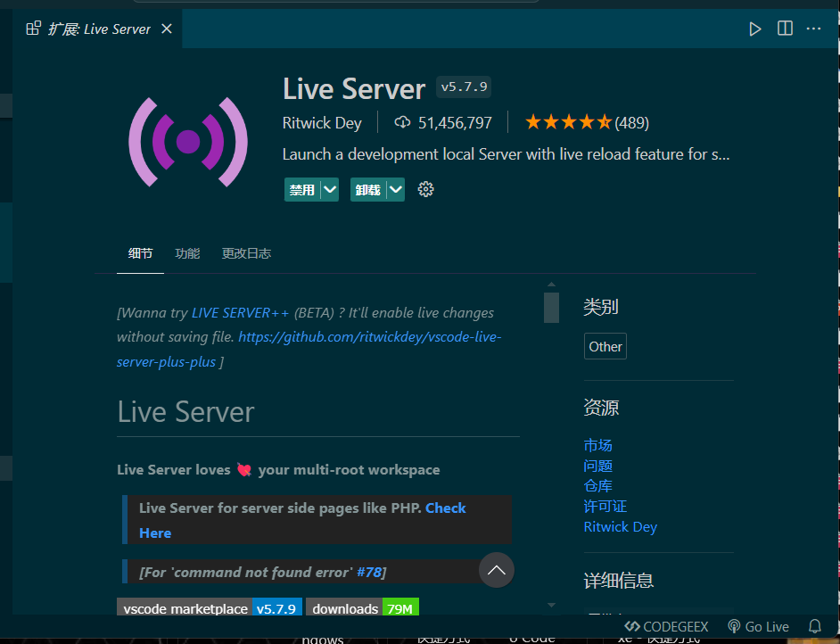Click CODEGEEX in the status bar
The height and width of the screenshot is (644, 840).
[666, 626]
